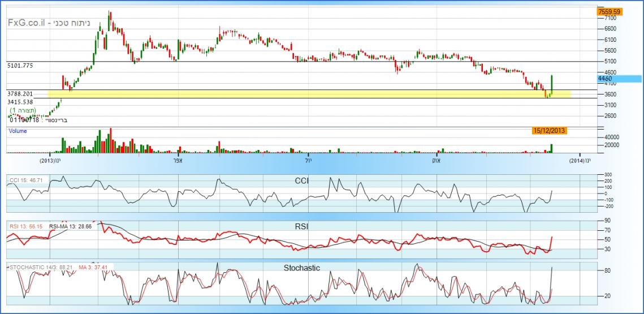The width and height of the screenshot is (644, 314).
Task: Select the Stochastic indicator panel title
Action: point(301,268)
